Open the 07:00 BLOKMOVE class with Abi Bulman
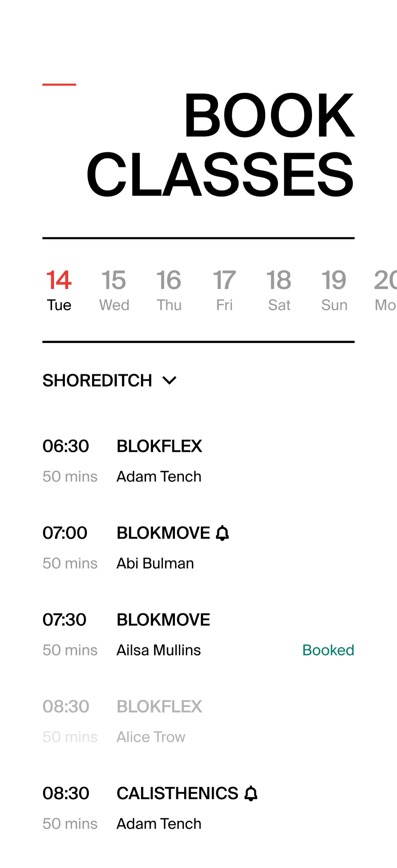Viewport: 397px width, 868px height. click(x=163, y=533)
